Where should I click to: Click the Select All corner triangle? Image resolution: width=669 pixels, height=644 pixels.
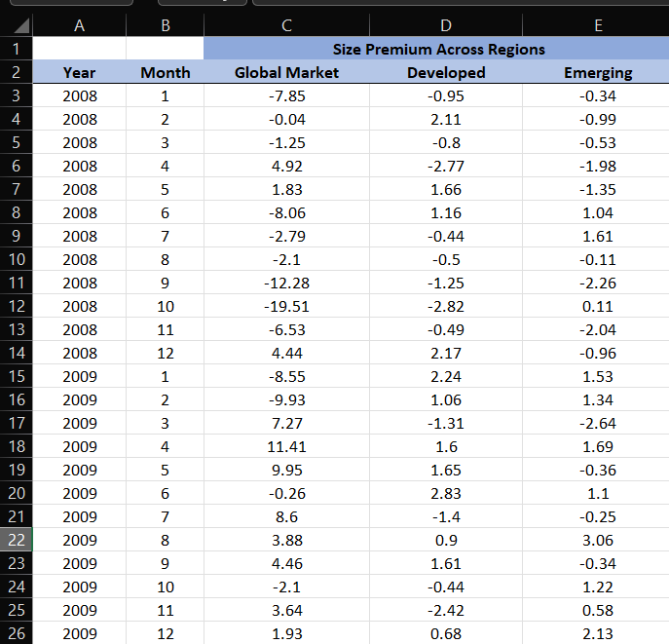click(21, 25)
